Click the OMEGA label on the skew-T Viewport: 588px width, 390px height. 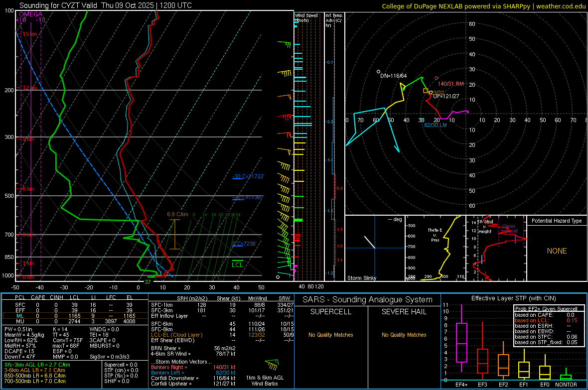tap(30, 14)
